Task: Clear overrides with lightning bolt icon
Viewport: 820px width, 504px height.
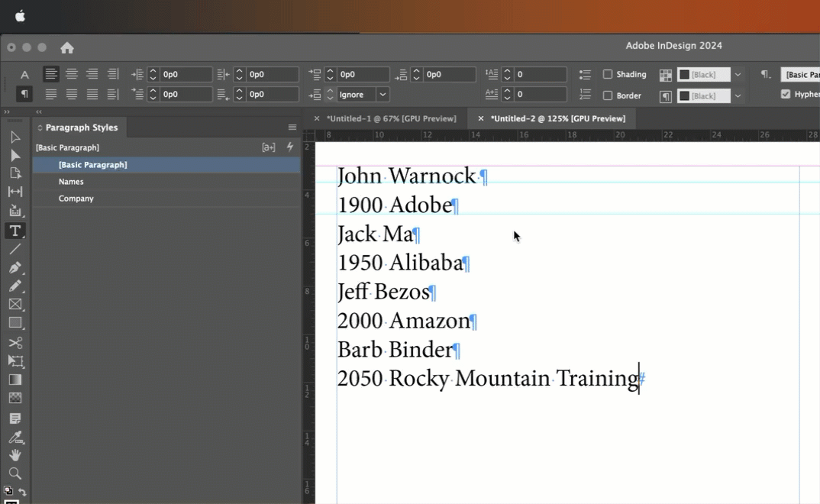Action: tap(290, 147)
